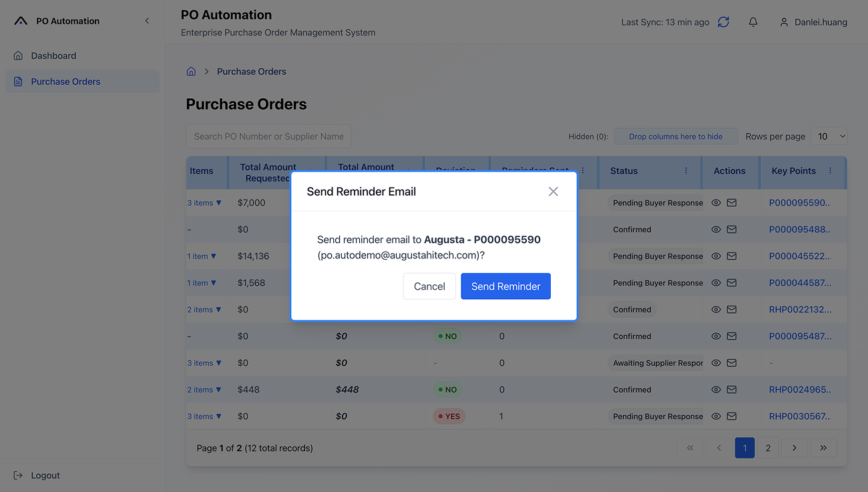Toggle eye icon on the Awaiting Supplier Response row
This screenshot has height=492, width=868.
[715, 362]
